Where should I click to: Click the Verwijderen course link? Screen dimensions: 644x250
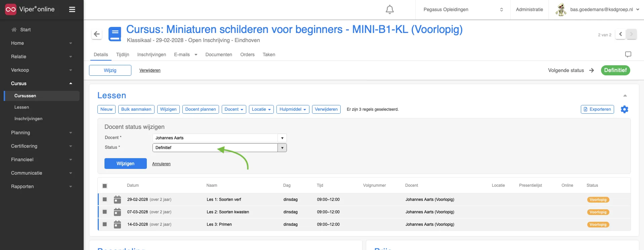150,70
